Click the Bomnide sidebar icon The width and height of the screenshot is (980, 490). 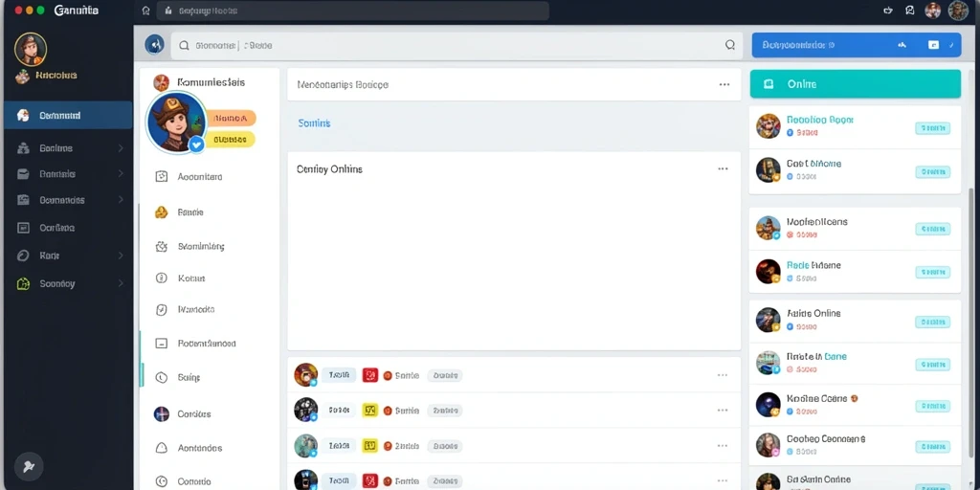(x=23, y=174)
